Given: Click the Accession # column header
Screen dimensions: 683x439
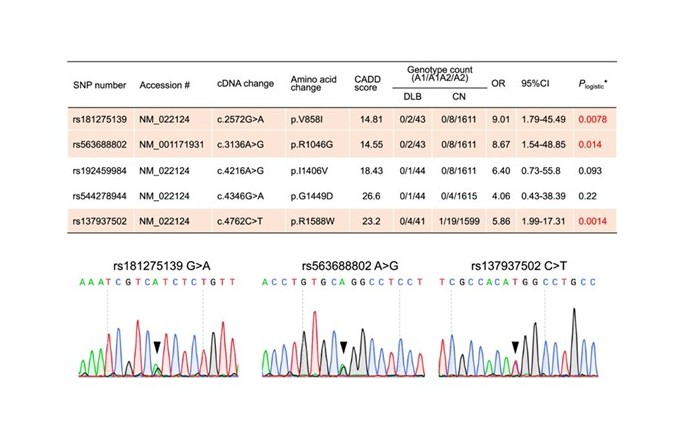Looking at the screenshot, I should (x=165, y=85).
